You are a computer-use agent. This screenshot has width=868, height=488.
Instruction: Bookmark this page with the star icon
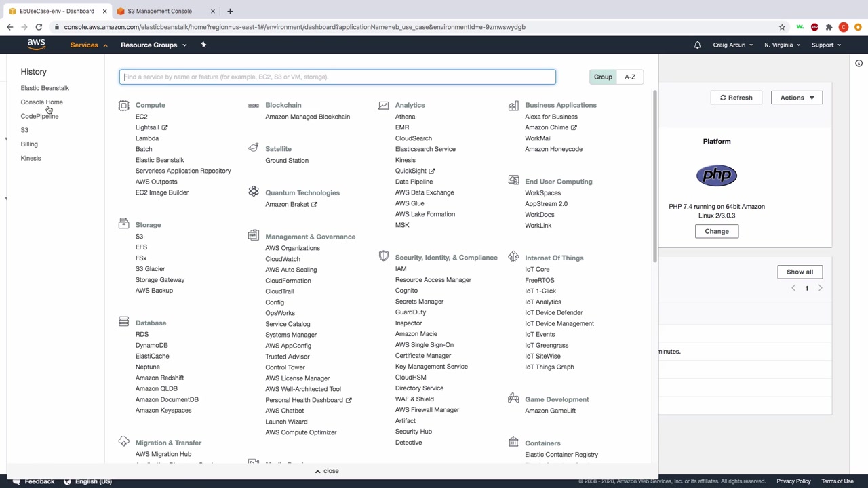pyautogui.click(x=782, y=27)
